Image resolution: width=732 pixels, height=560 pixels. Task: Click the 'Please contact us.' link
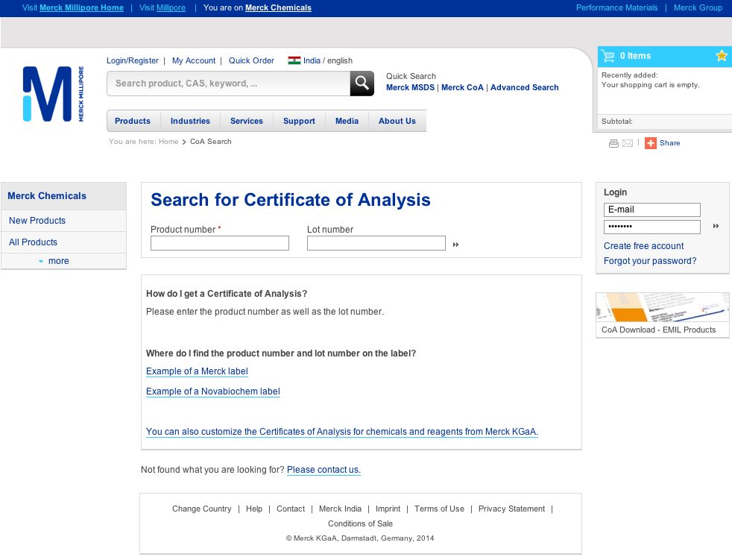pyautogui.click(x=324, y=470)
